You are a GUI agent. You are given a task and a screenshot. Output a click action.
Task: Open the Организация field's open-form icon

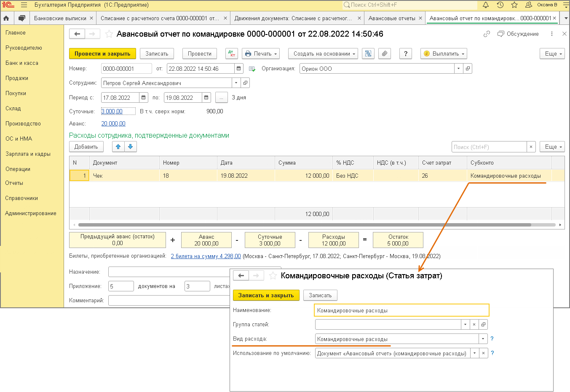[468, 69]
